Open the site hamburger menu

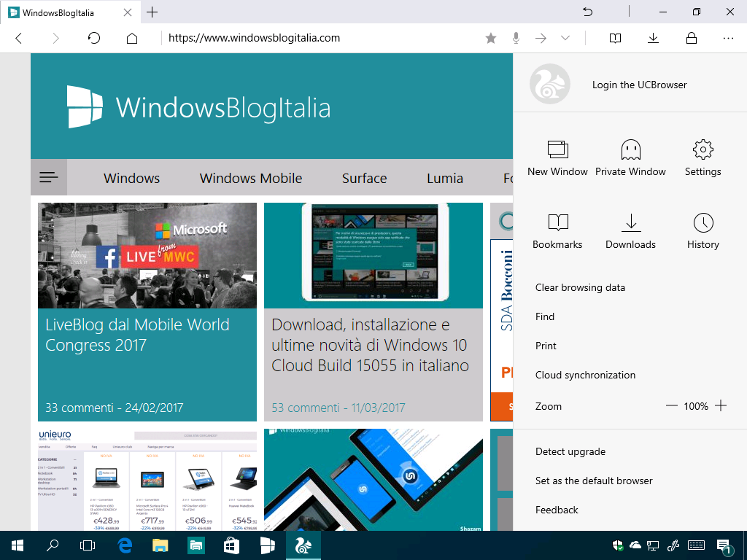[49, 178]
